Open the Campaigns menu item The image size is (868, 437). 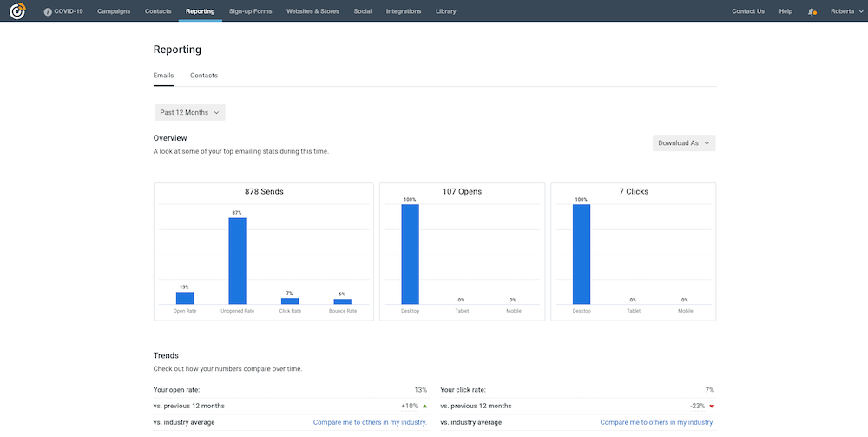pos(114,11)
